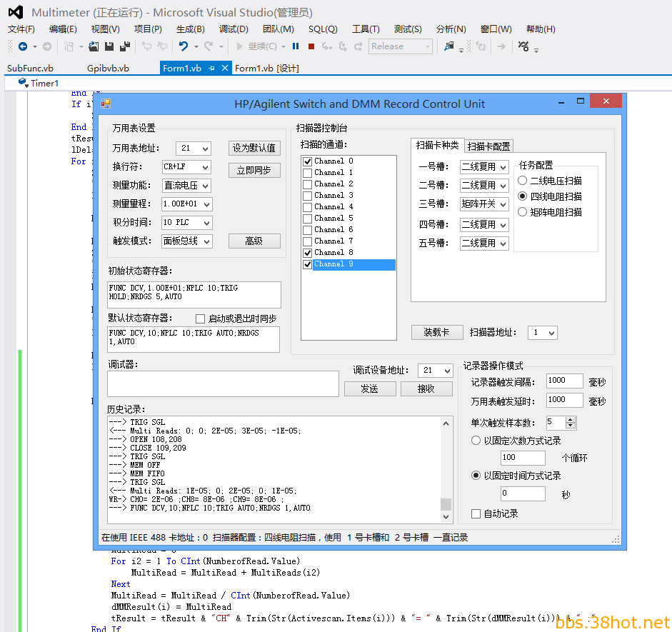Uncheck the Channel 9 checkbox
The width and height of the screenshot is (672, 632).
pyautogui.click(x=307, y=265)
